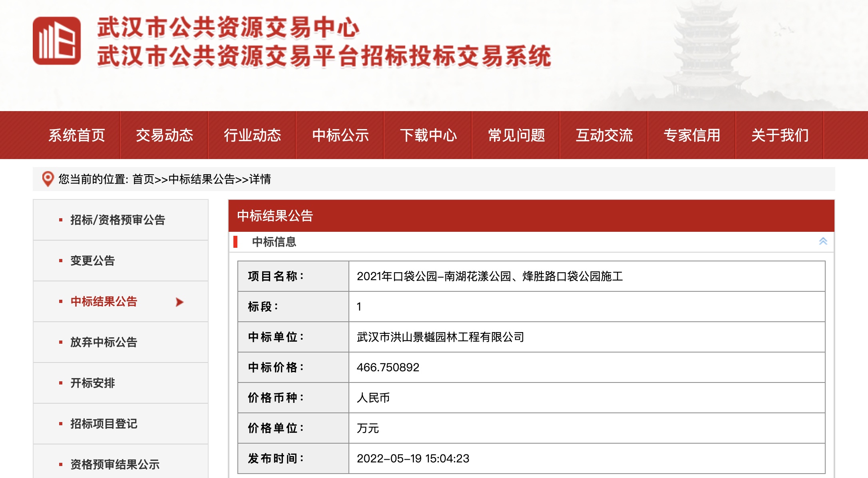The height and width of the screenshot is (478, 868).
Task: Click the location pin icon in breadcrumb
Action: (48, 179)
